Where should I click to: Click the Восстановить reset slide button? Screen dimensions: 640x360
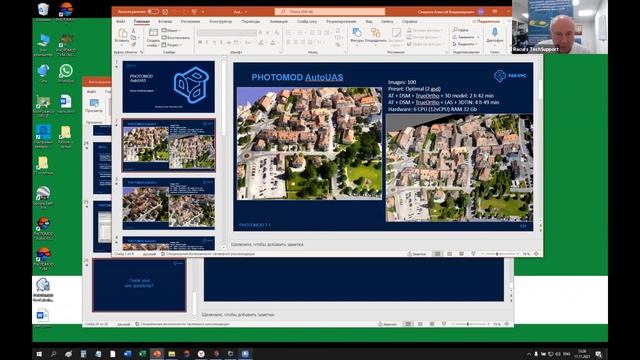coord(176,38)
